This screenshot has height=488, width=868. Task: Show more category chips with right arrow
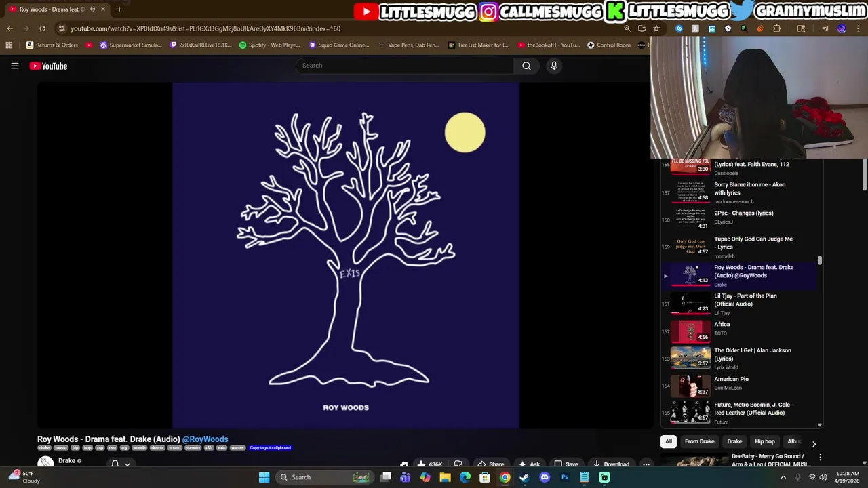tap(814, 443)
